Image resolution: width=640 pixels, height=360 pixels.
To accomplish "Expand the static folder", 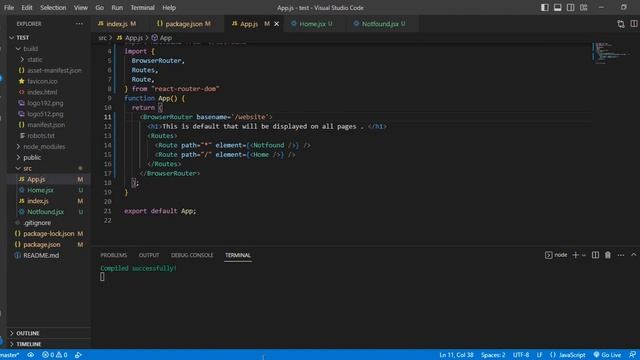I will coord(49,60).
